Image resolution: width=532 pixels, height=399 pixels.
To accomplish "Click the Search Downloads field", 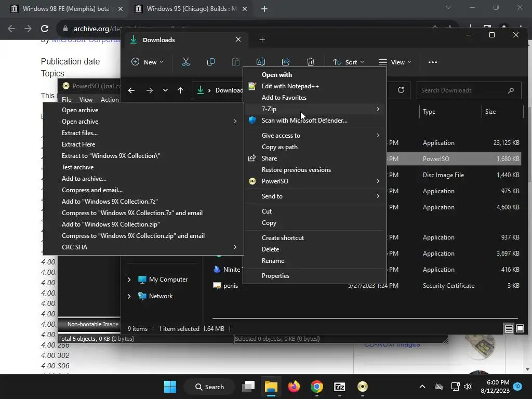I will (469, 90).
